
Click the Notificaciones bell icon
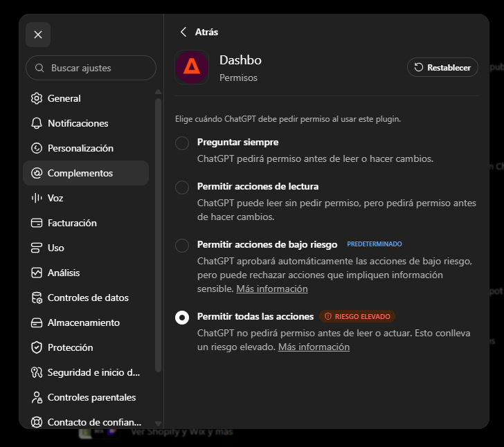[37, 123]
